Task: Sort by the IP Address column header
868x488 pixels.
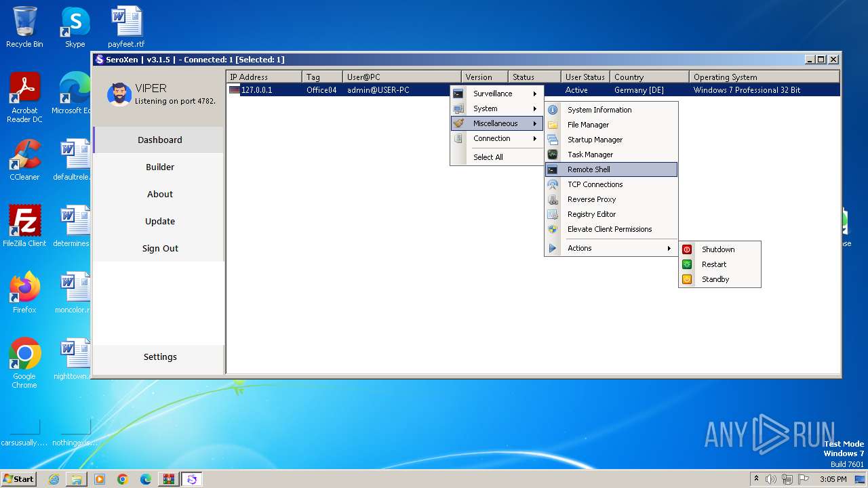Action: pyautogui.click(x=264, y=77)
